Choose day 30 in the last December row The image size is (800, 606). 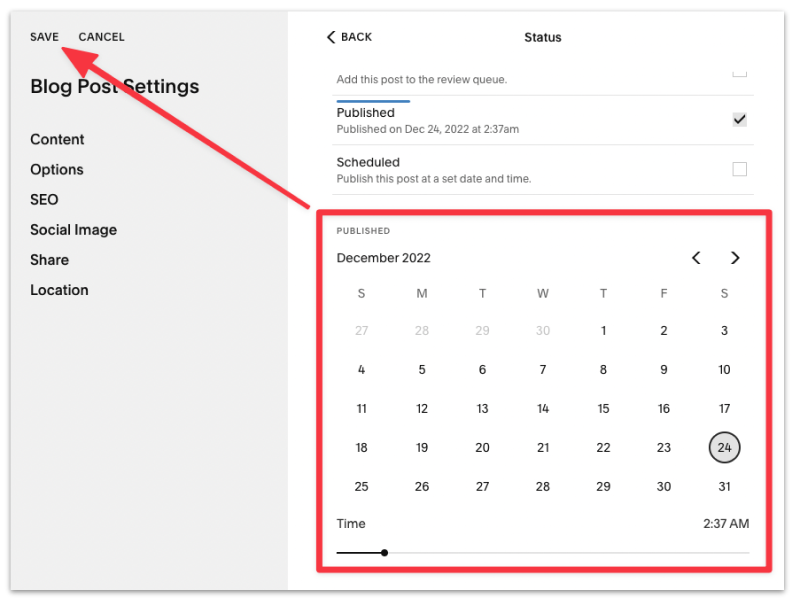coord(664,487)
